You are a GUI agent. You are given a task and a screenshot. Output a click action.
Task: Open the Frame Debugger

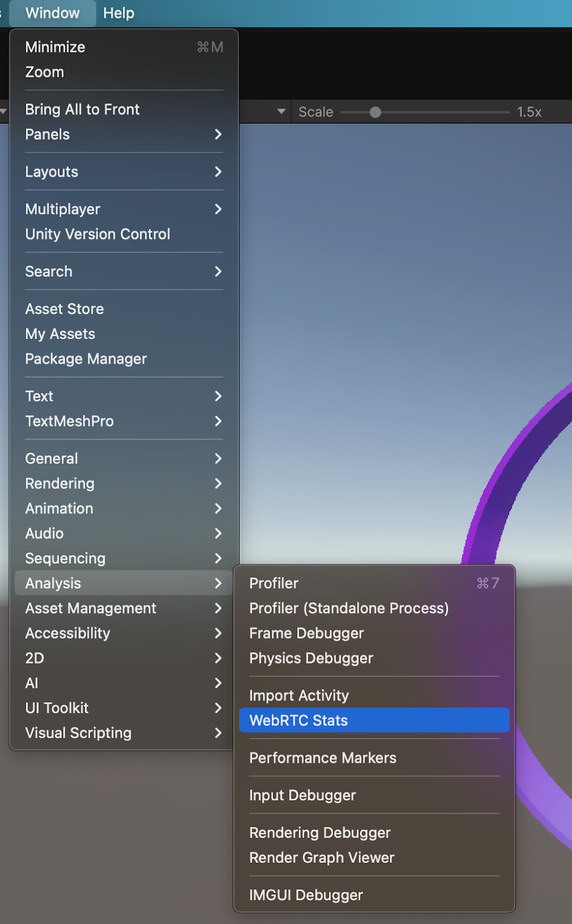(x=374, y=634)
